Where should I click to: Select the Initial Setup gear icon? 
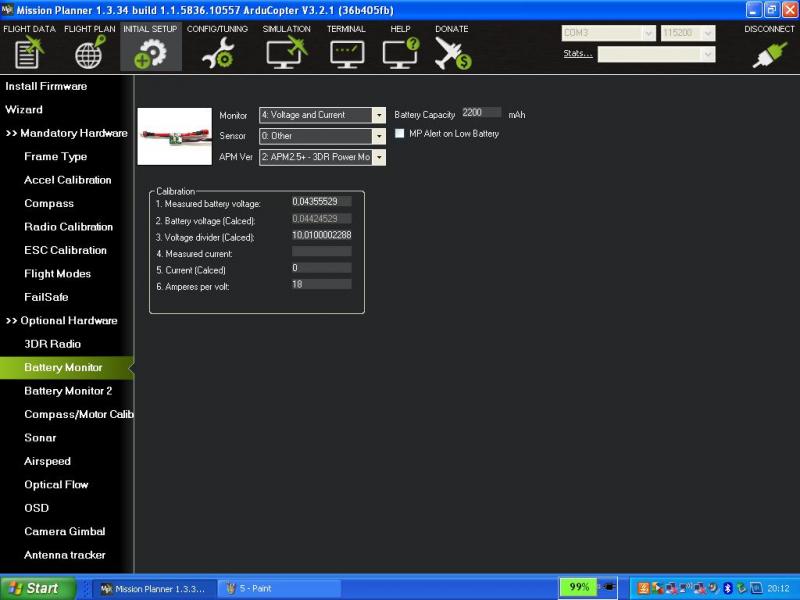click(150, 52)
